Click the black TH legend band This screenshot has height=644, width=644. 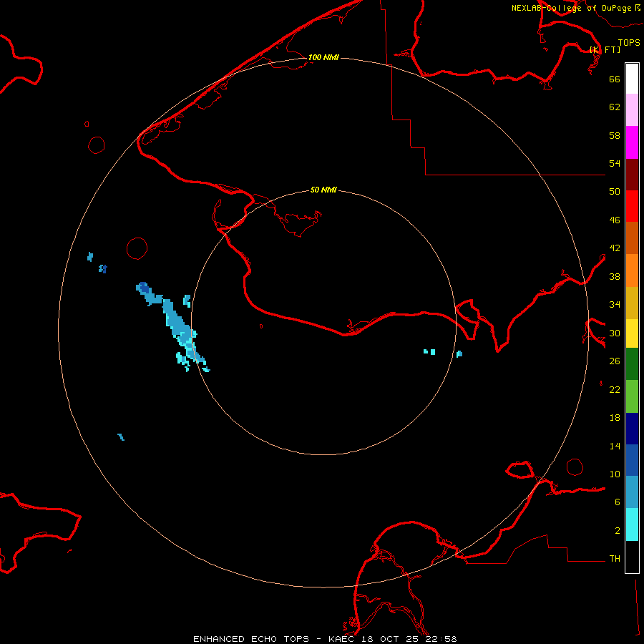[632, 557]
